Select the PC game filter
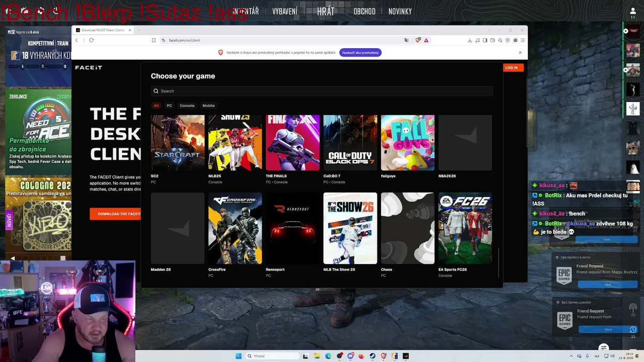Image resolution: width=644 pixels, height=362 pixels. click(169, 106)
